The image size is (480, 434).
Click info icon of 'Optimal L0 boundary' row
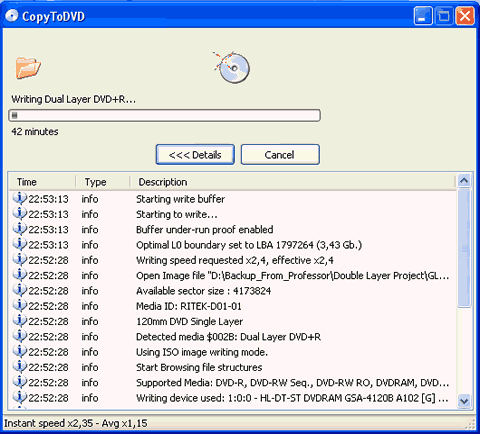[20, 244]
